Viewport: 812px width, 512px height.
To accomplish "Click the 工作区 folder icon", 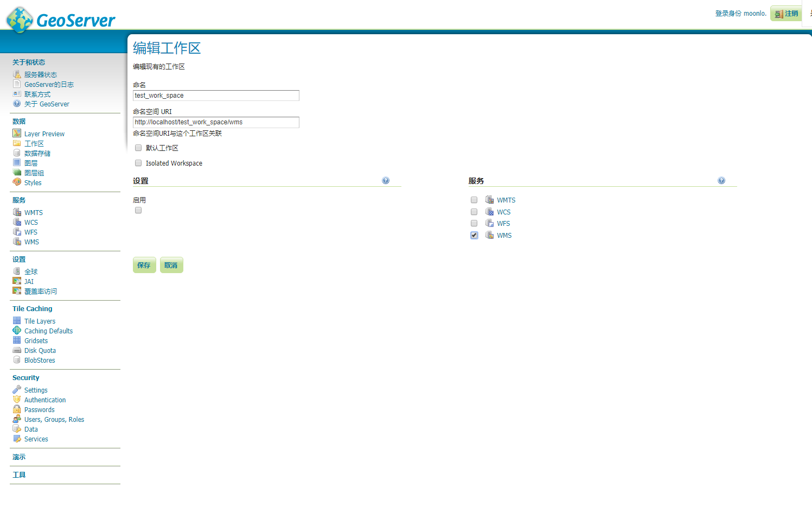I will point(17,143).
